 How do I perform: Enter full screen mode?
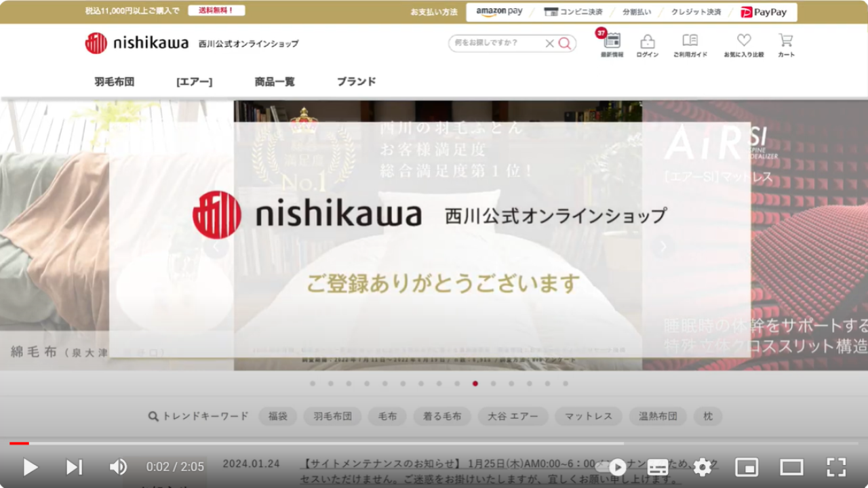(836, 467)
